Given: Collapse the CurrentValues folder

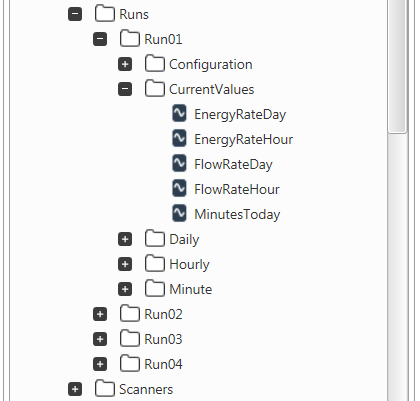Looking at the screenshot, I should pyautogui.click(x=125, y=89).
